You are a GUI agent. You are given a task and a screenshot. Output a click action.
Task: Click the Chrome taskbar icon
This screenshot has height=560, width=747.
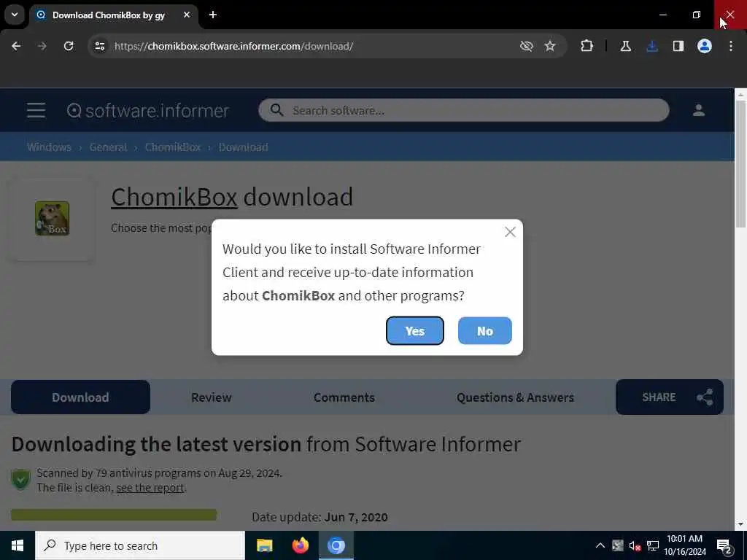(x=336, y=545)
